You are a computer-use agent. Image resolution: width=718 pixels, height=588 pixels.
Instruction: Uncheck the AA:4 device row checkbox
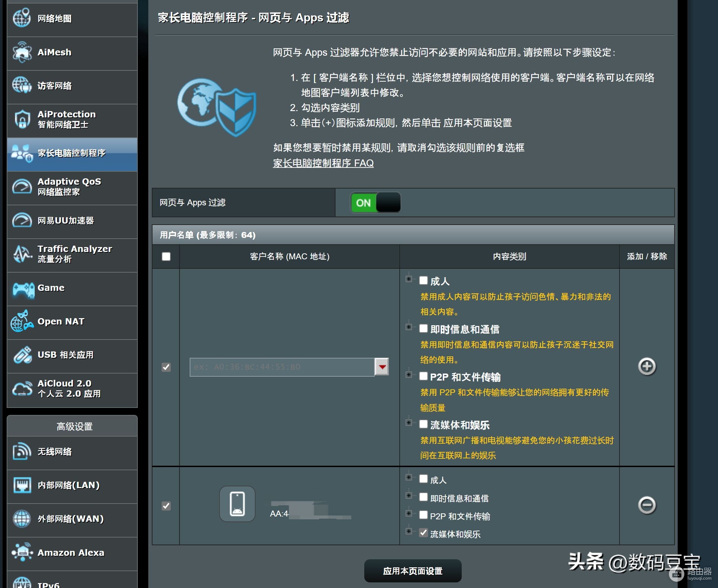(166, 506)
